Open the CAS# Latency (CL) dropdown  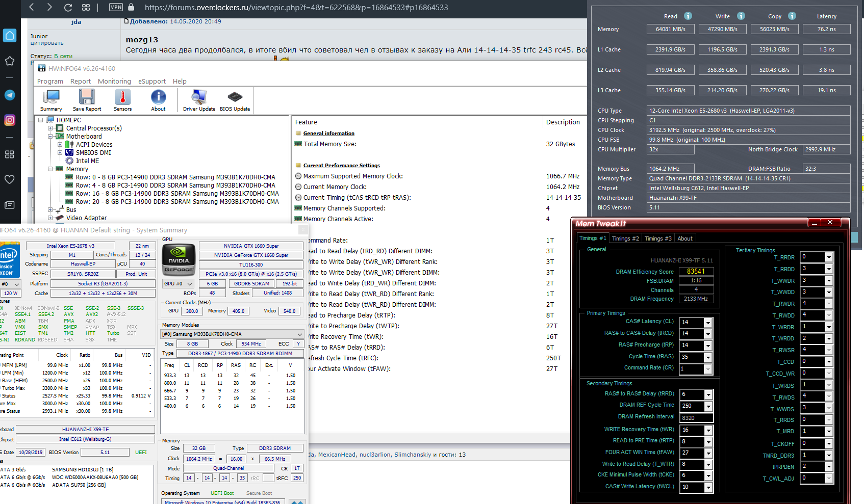[x=707, y=323]
